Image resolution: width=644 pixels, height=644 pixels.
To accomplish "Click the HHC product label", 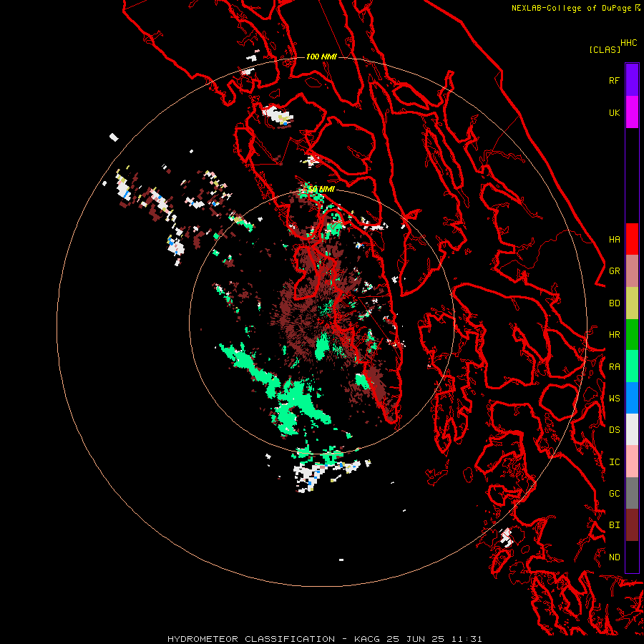I will (628, 43).
